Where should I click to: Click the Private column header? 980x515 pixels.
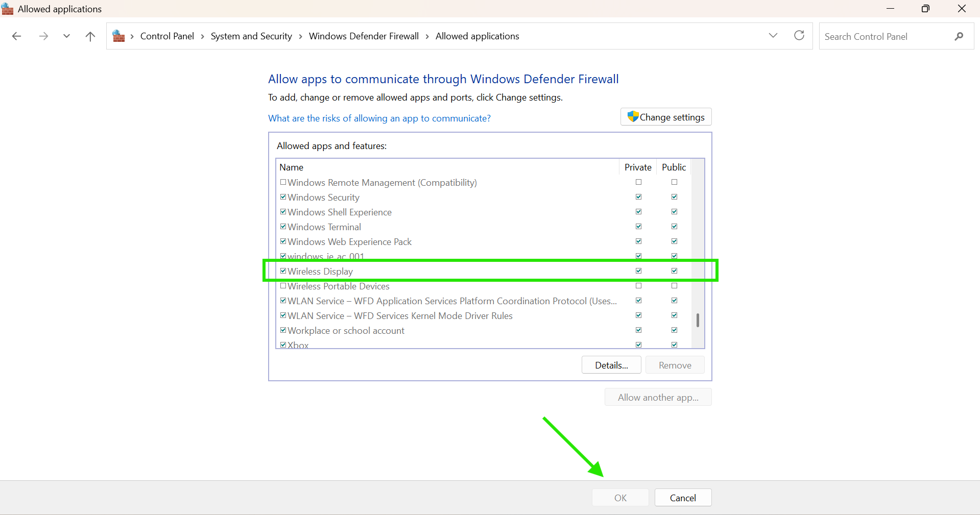tap(638, 167)
